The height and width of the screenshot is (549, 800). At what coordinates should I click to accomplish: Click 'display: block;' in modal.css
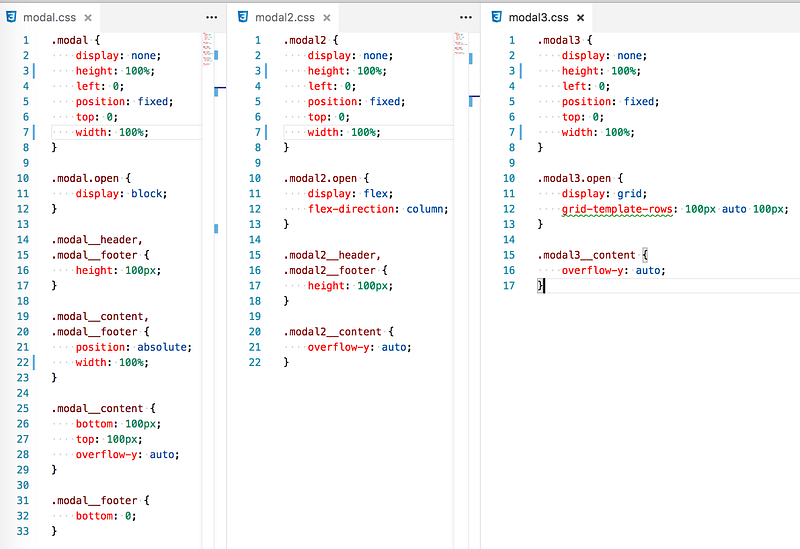click(x=121, y=194)
